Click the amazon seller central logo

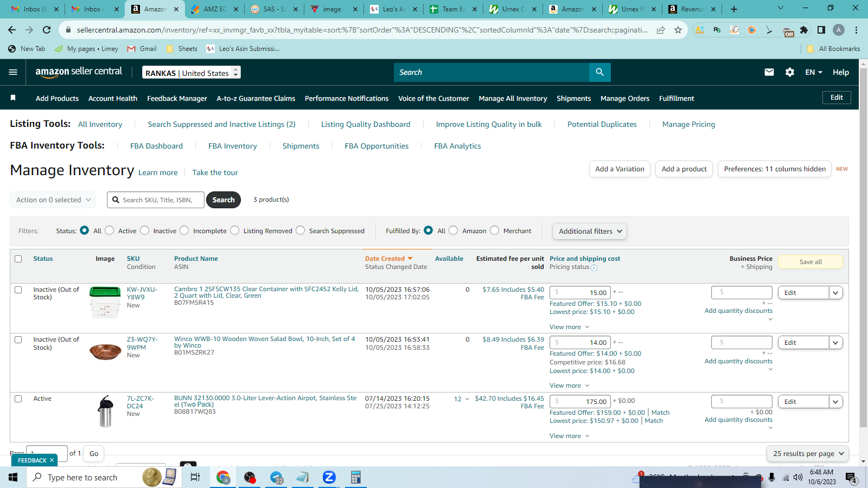click(79, 72)
